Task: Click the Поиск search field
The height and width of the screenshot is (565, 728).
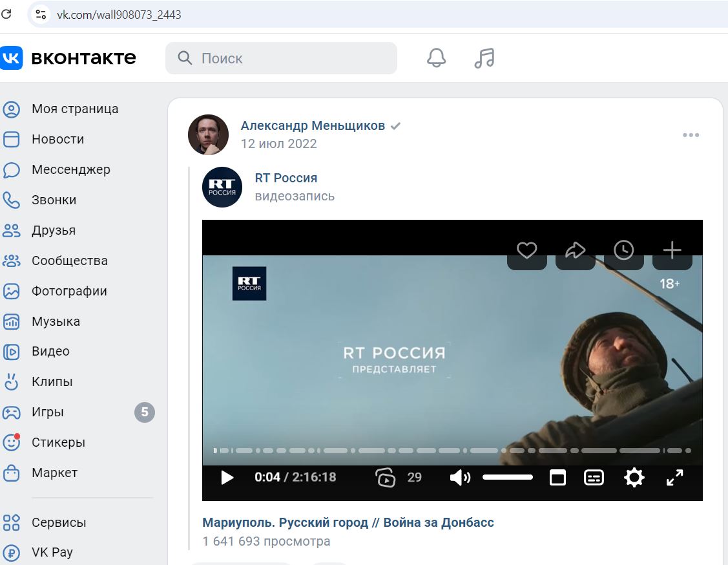Action: tap(281, 58)
